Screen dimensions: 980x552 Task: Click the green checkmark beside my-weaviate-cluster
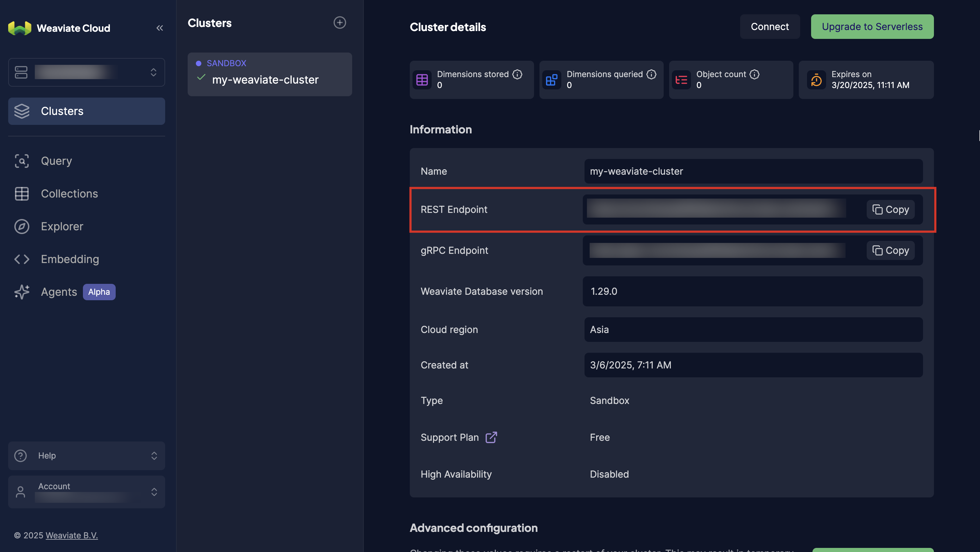click(201, 77)
